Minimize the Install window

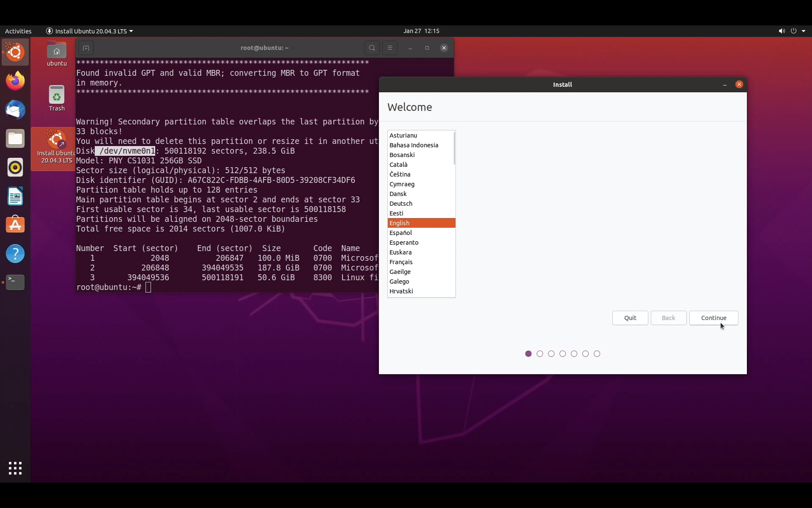tap(725, 85)
